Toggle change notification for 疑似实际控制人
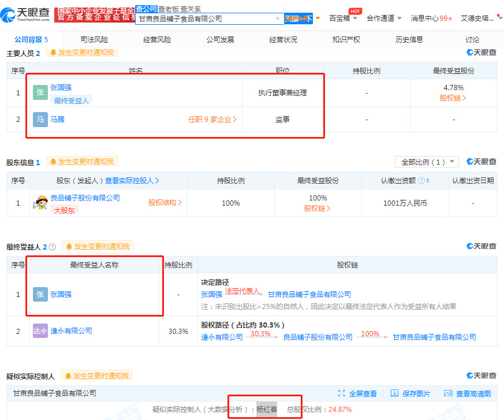The image size is (504, 420). [96, 376]
